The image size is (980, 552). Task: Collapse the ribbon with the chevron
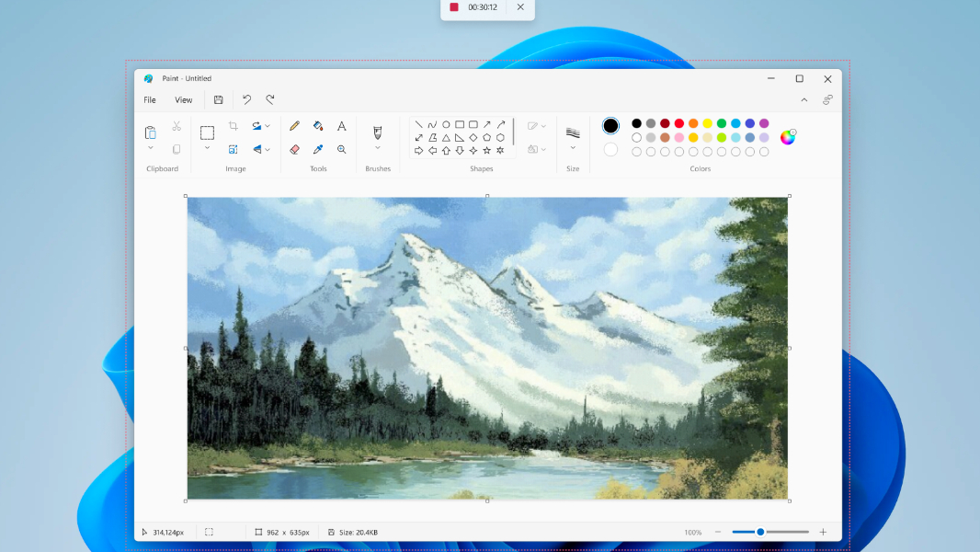click(804, 100)
